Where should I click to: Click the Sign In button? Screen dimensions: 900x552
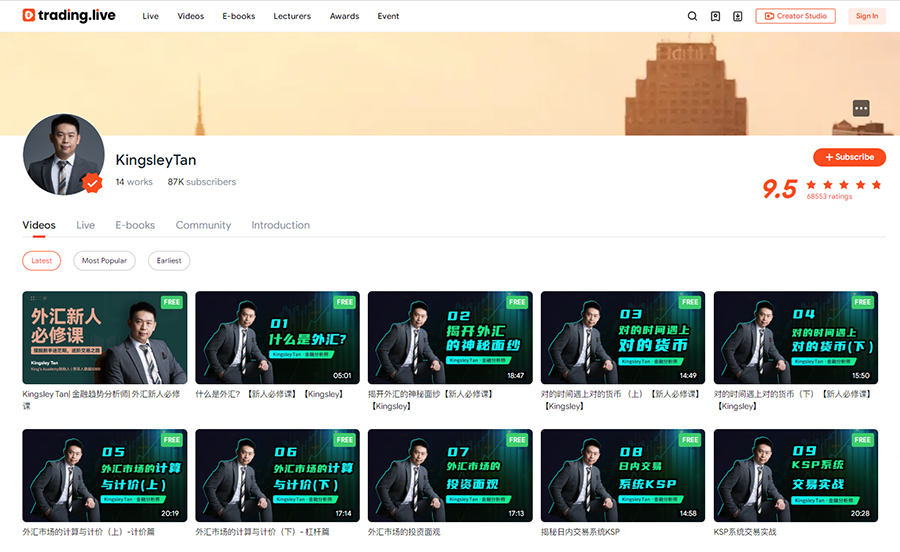(867, 16)
